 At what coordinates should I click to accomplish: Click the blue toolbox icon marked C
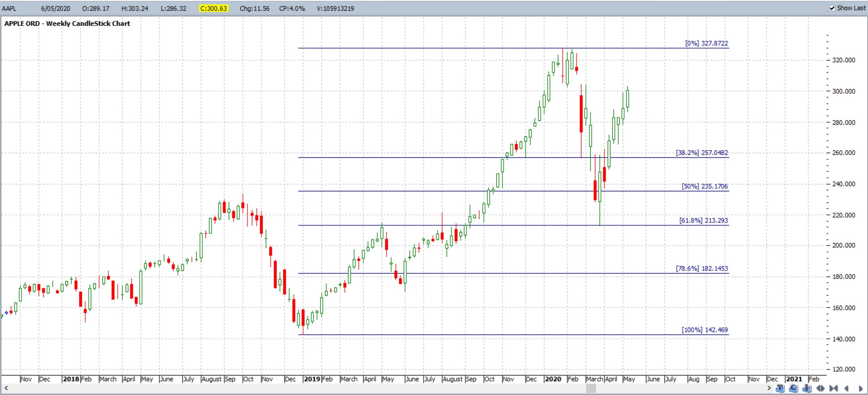point(793,388)
